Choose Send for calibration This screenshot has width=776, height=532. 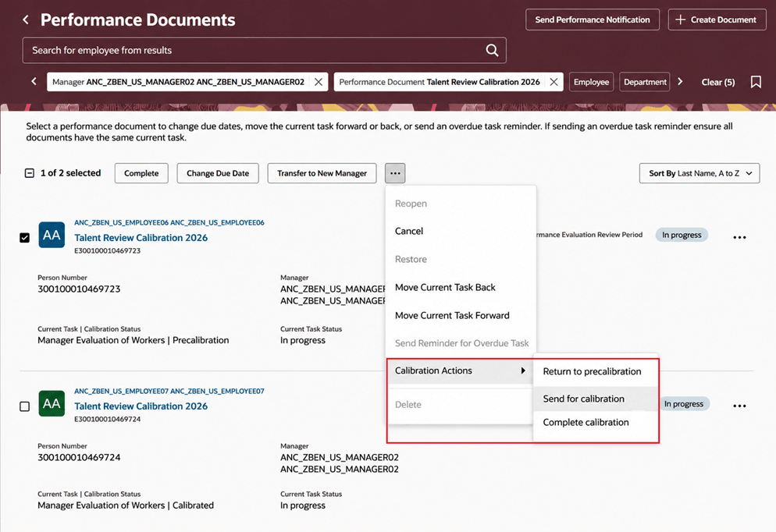pyautogui.click(x=596, y=399)
